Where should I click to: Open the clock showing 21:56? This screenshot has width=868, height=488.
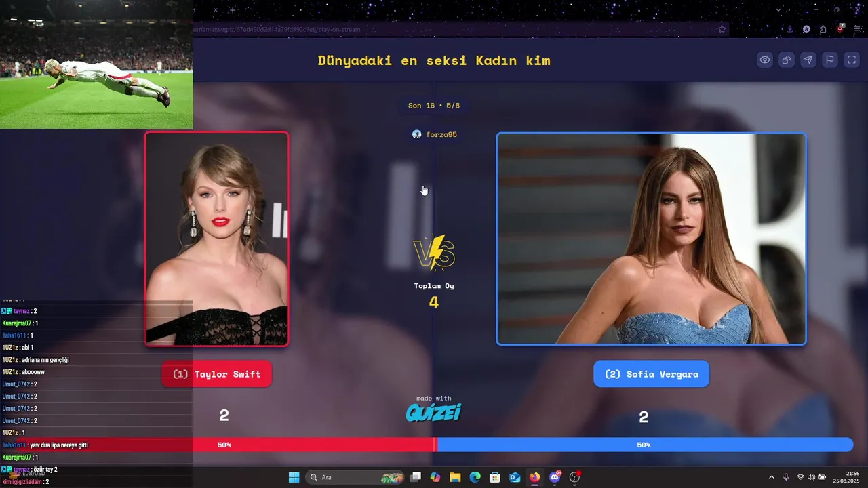(846, 477)
